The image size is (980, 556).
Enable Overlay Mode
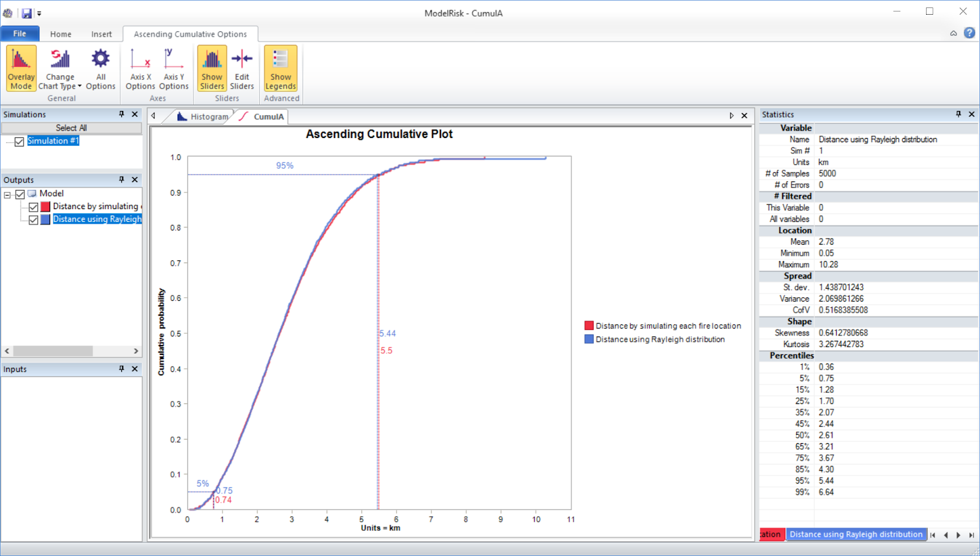point(20,67)
